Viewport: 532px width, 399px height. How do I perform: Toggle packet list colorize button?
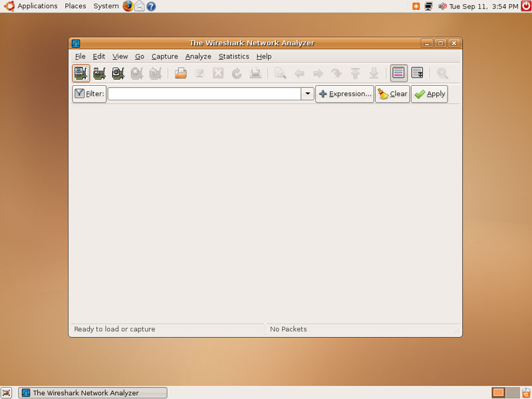[398, 73]
